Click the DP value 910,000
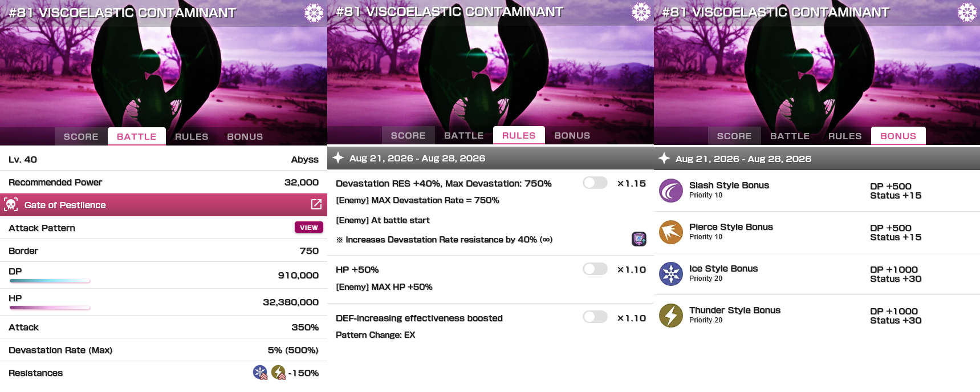 298,275
